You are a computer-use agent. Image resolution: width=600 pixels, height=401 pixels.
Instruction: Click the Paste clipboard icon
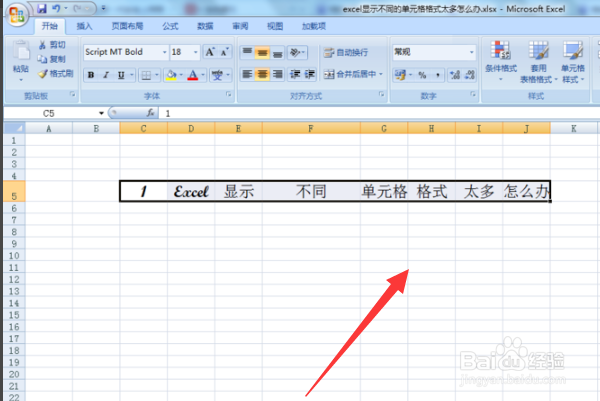[x=21, y=51]
